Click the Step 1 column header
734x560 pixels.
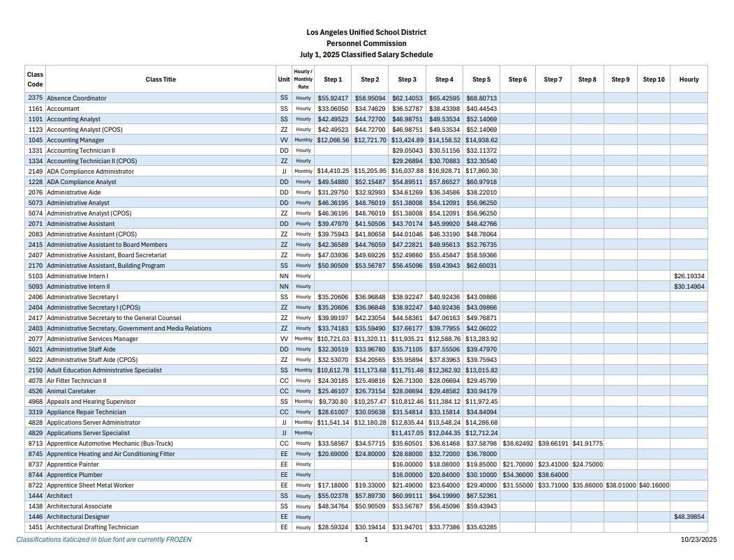333,80
